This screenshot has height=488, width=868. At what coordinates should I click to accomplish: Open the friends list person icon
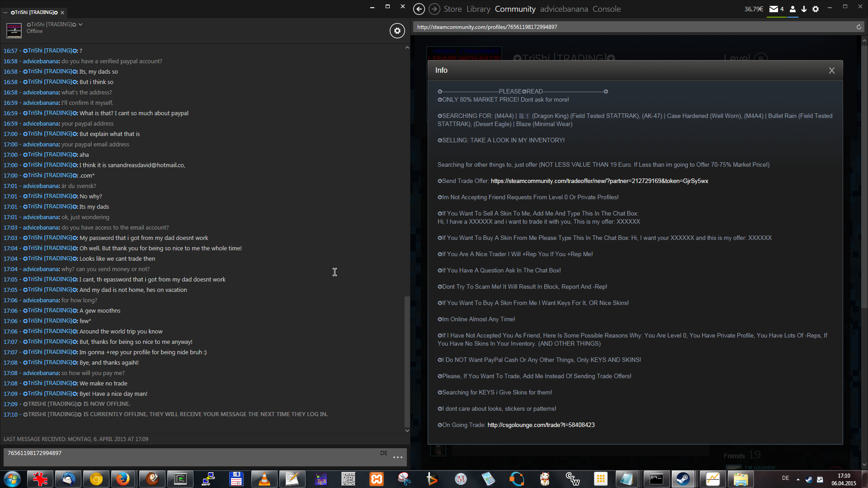(793, 9)
